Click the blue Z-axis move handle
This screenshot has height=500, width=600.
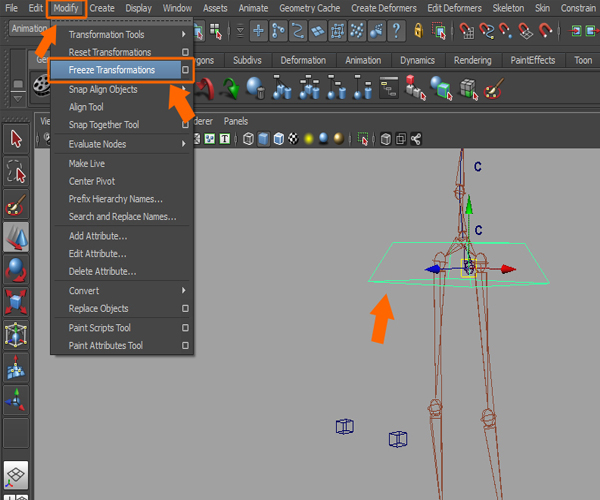[x=433, y=269]
